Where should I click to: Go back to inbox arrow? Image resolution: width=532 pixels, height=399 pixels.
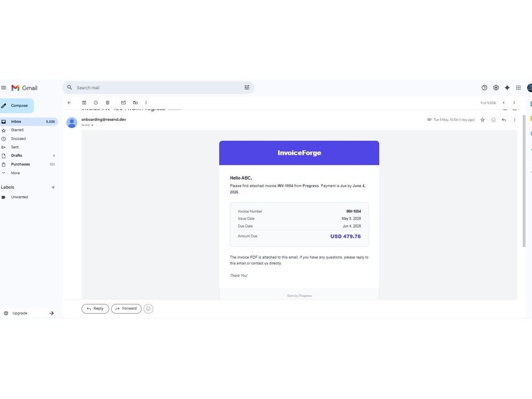coord(69,103)
